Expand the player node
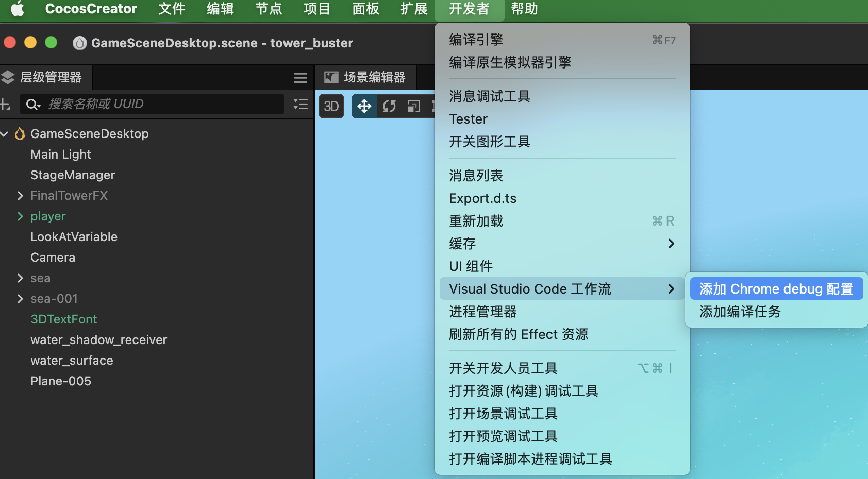Viewport: 868px width, 479px height. pos(20,216)
